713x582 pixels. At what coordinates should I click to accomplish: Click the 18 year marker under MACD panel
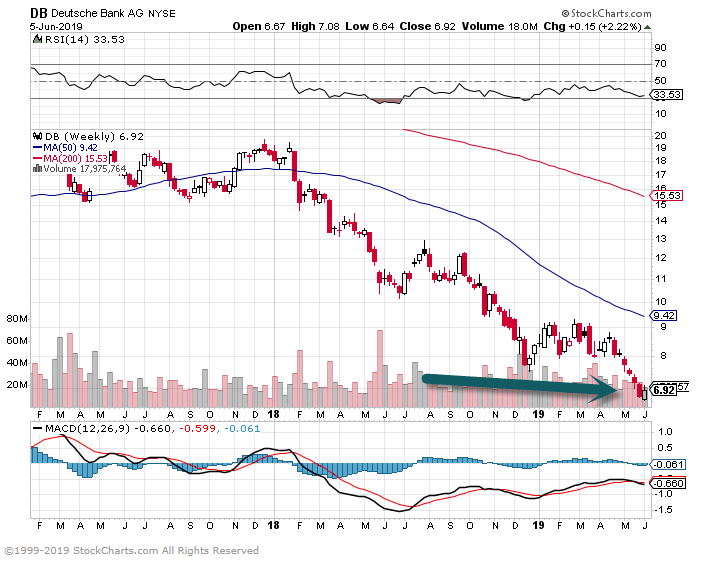coord(273,526)
